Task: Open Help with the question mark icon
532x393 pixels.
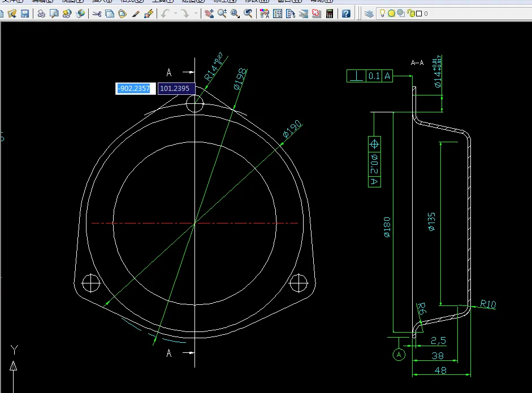Action: point(346,14)
